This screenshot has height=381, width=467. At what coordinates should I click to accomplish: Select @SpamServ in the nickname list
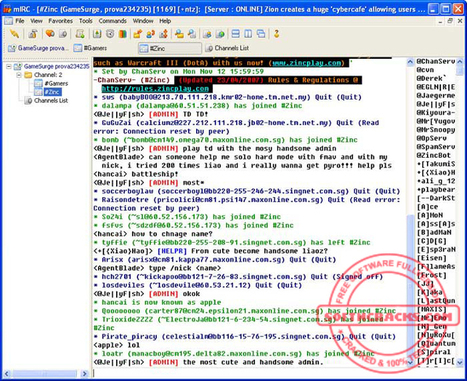click(435, 147)
